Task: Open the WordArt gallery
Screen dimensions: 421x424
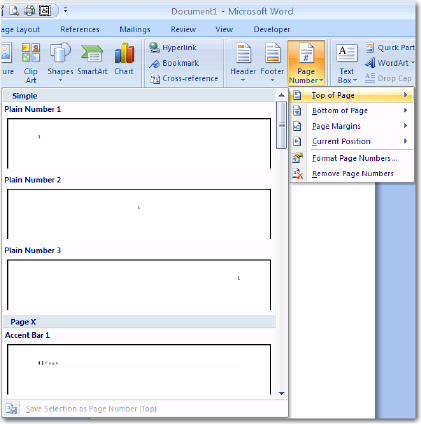Action: (389, 63)
